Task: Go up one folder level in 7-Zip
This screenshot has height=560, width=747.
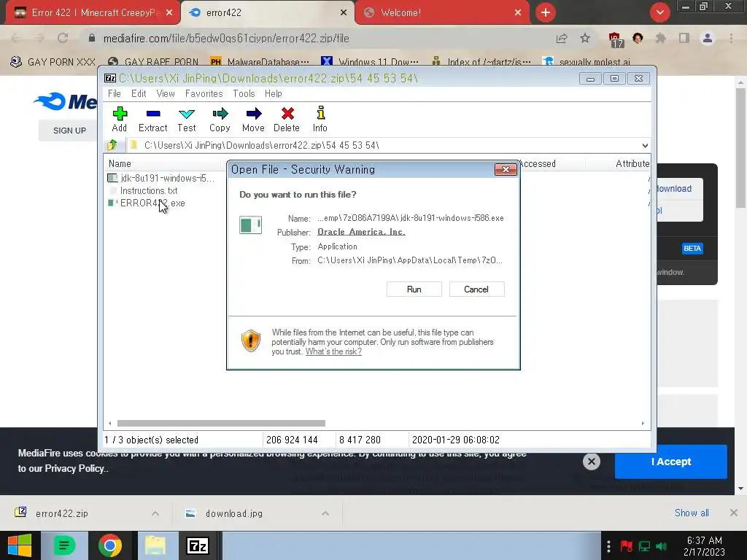Action: point(112,145)
